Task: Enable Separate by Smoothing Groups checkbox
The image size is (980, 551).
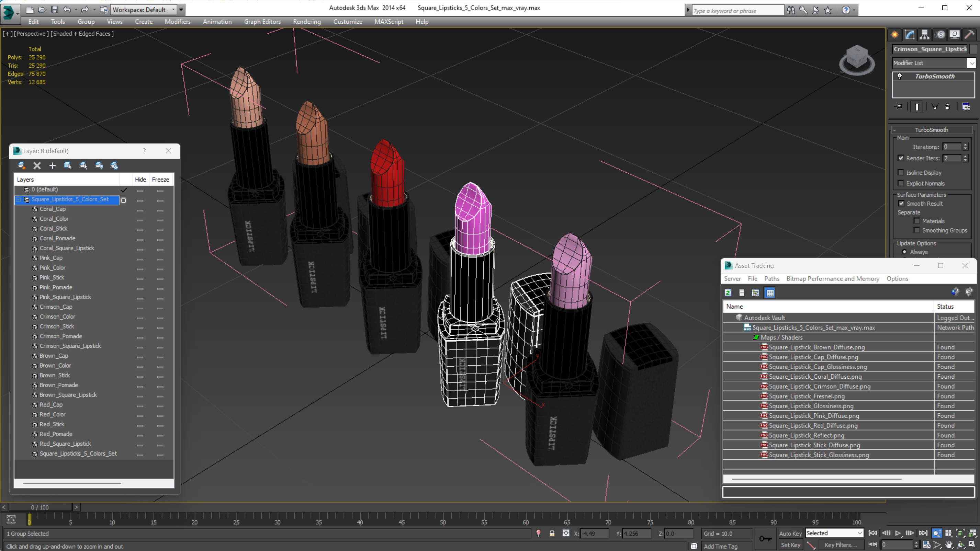Action: pyautogui.click(x=916, y=230)
